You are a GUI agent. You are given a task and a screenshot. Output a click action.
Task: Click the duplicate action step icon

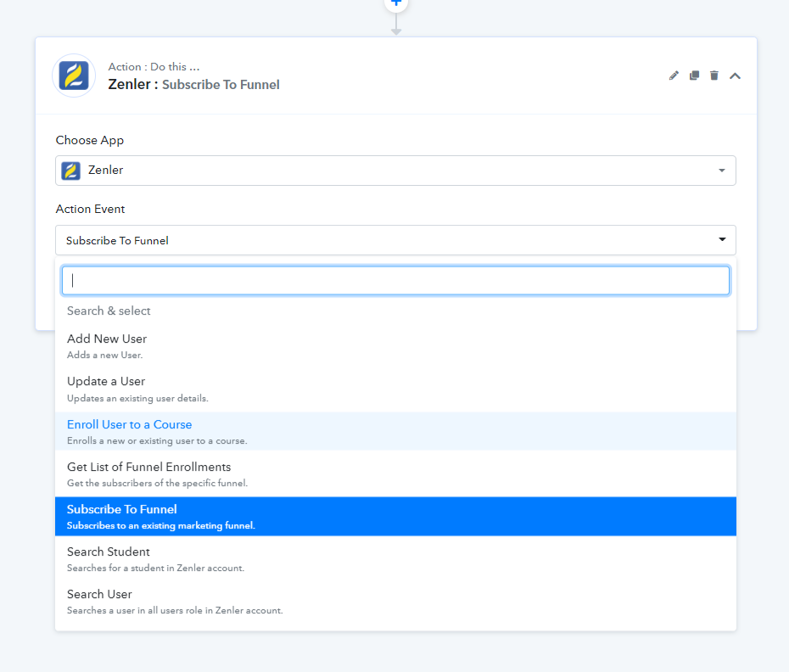coord(694,76)
